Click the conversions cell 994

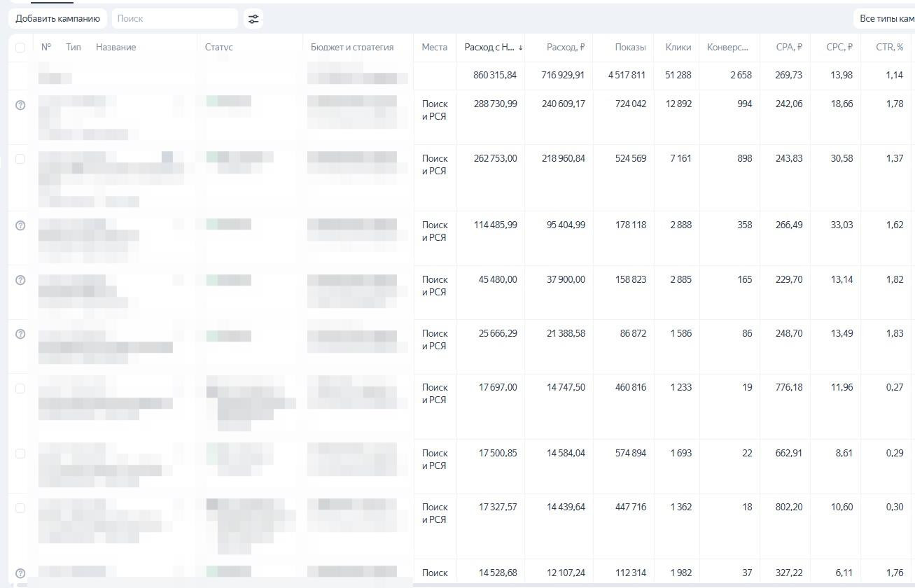[744, 104]
